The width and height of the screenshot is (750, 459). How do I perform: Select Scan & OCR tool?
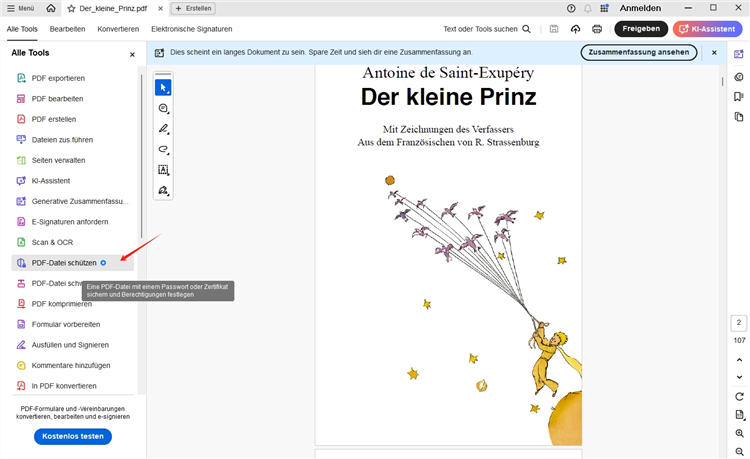73,242
